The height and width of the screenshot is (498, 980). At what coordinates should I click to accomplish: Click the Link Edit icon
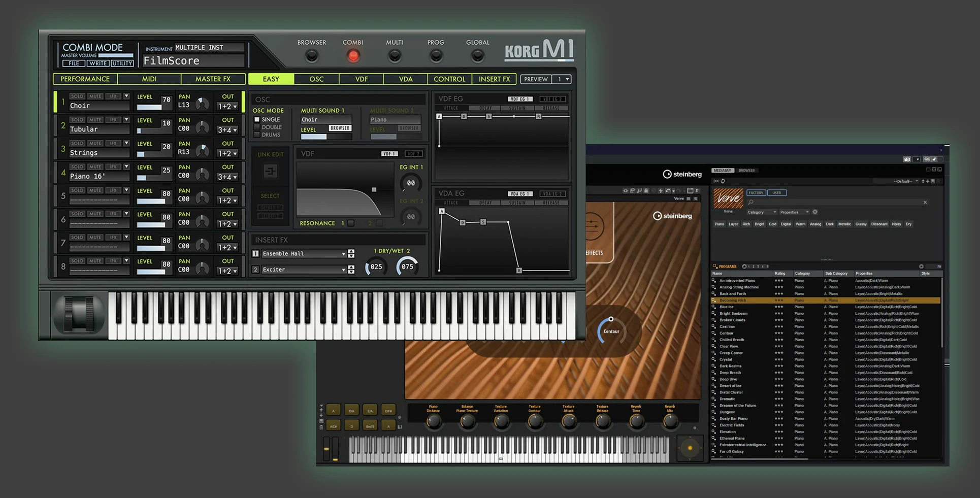pyautogui.click(x=270, y=172)
